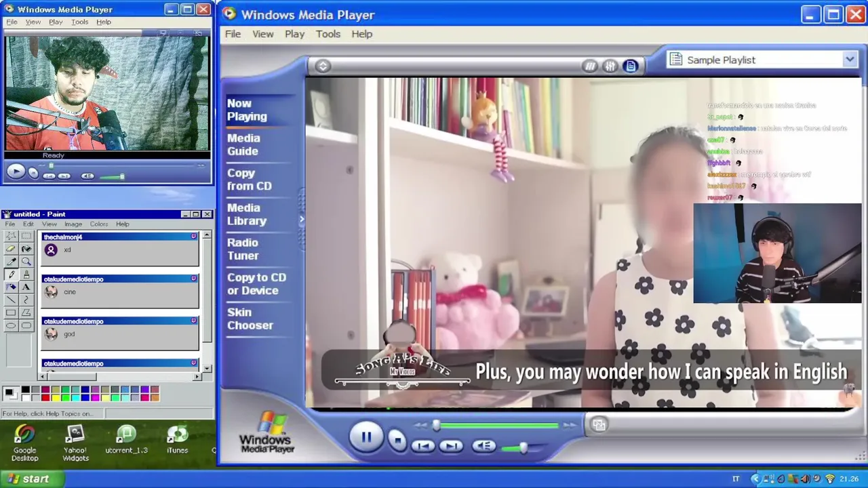This screenshot has height=488, width=868.
Task: Show the equalizer and settings pane
Action: pyautogui.click(x=610, y=66)
